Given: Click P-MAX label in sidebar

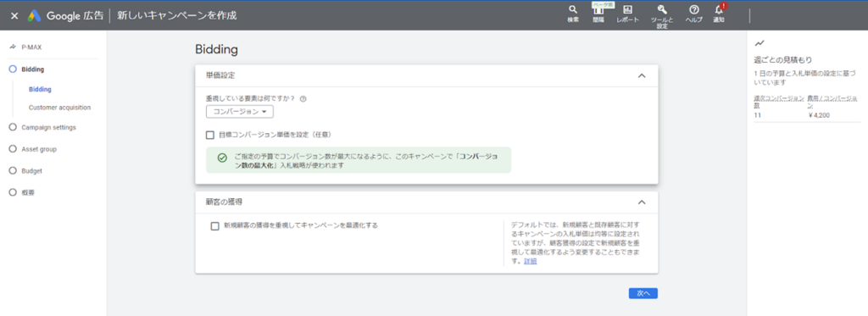Looking at the screenshot, I should [x=31, y=47].
